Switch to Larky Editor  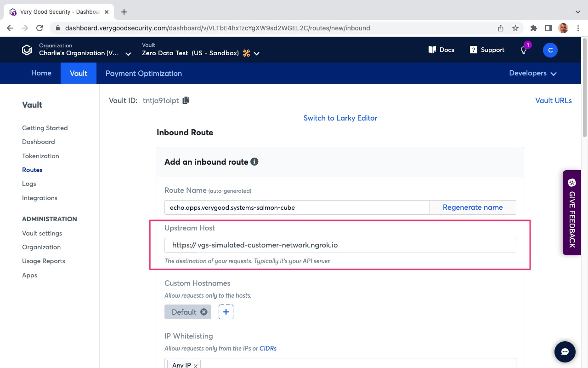click(x=340, y=118)
